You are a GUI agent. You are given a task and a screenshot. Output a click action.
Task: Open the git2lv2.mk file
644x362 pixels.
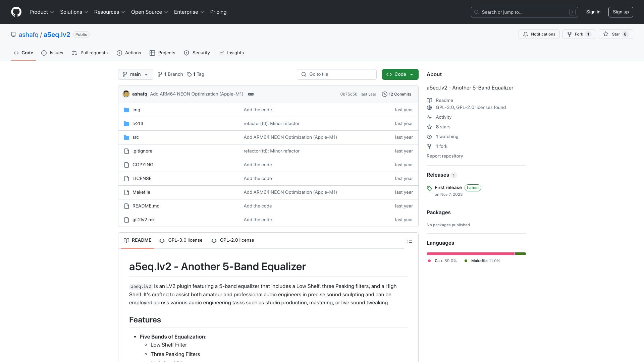click(144, 220)
